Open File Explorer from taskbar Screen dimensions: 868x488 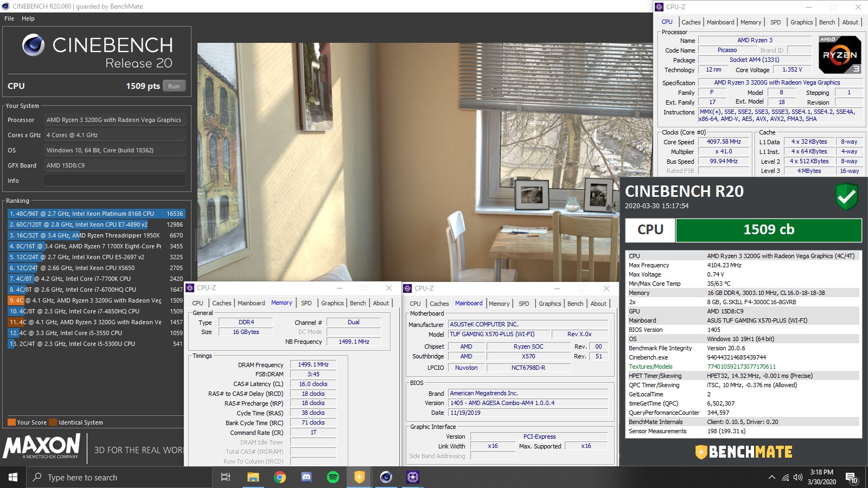[253, 477]
